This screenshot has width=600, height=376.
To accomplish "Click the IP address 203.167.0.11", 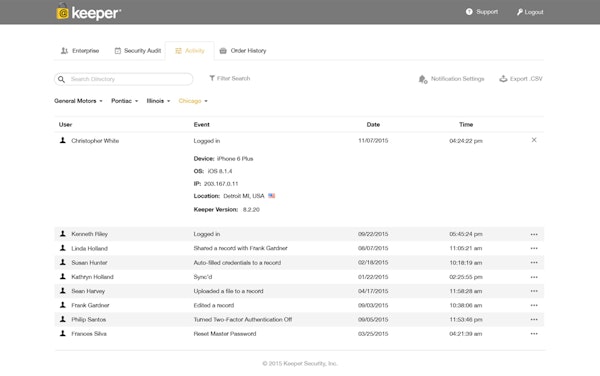I will coord(221,184).
